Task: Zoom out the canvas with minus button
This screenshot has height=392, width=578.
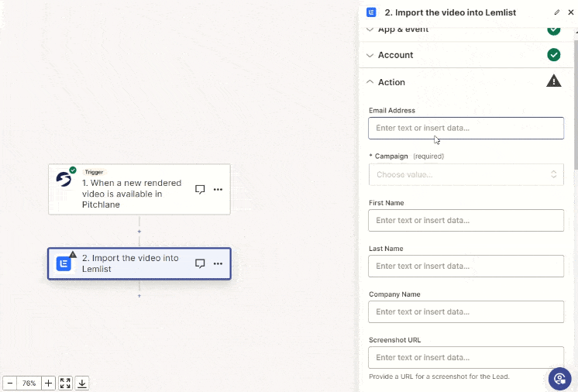Action: coord(10,383)
